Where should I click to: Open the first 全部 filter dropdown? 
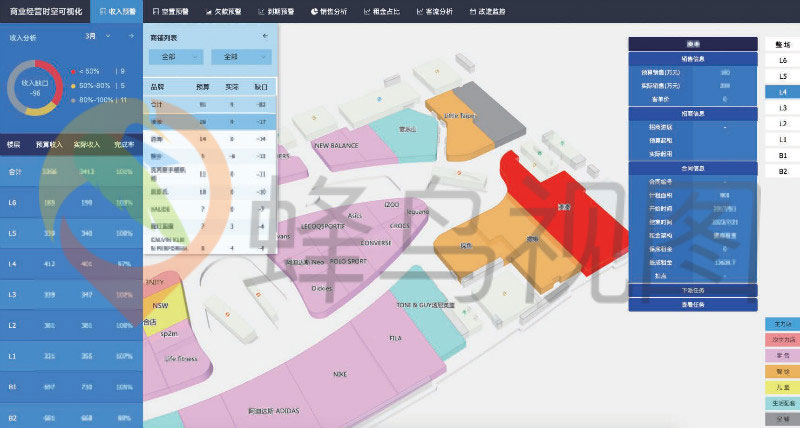[x=176, y=57]
